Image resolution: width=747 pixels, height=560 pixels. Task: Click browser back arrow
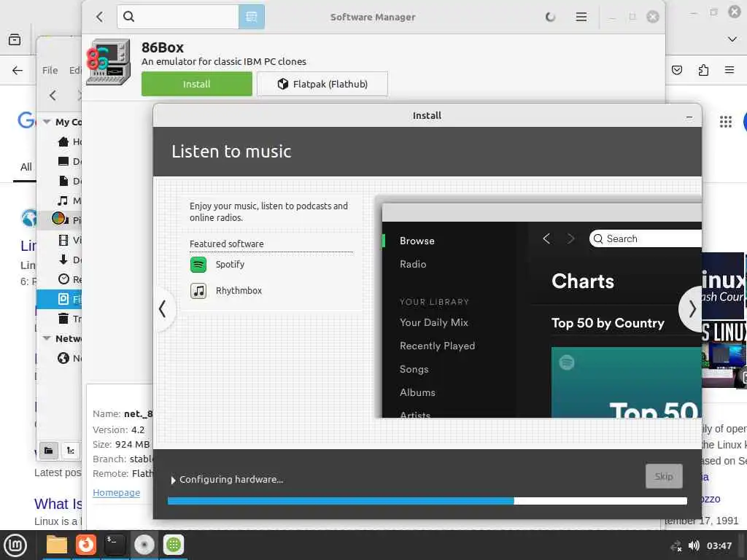tap(18, 71)
